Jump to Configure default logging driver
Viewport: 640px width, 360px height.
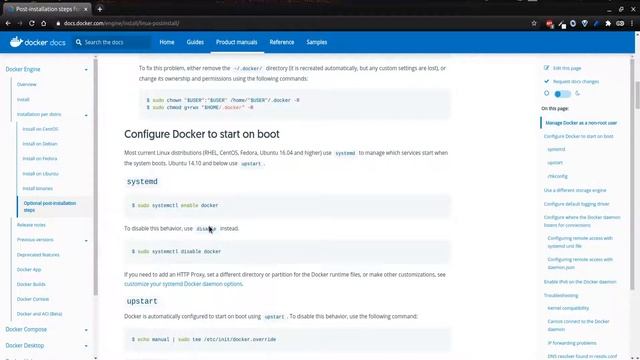(x=576, y=204)
